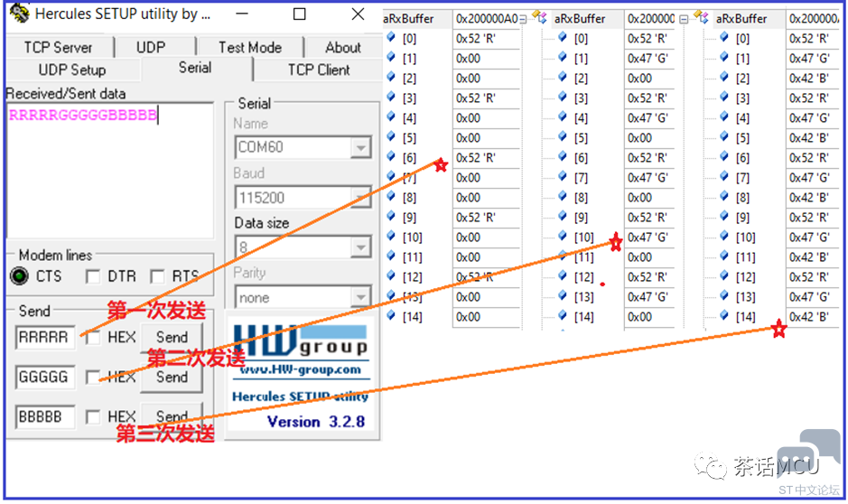Select element [6] icon in left aRxBuffer
This screenshot has height=504, width=848.
pyautogui.click(x=391, y=156)
